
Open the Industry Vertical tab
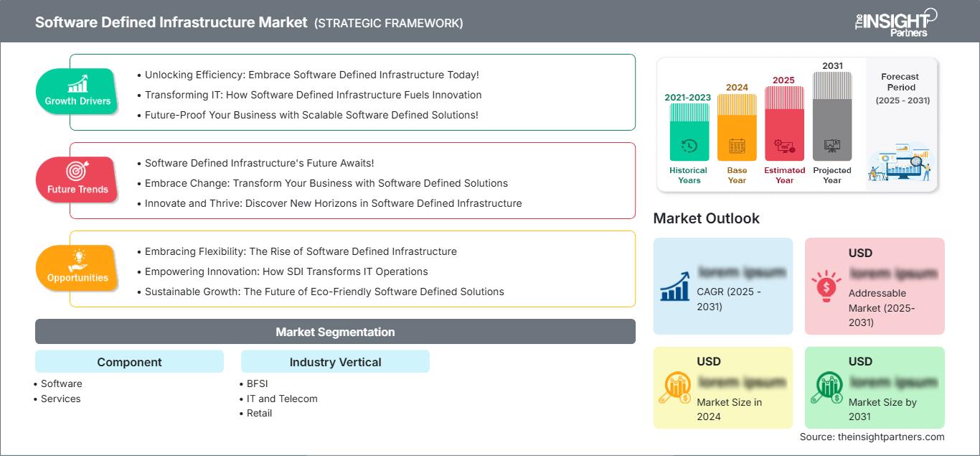click(335, 361)
